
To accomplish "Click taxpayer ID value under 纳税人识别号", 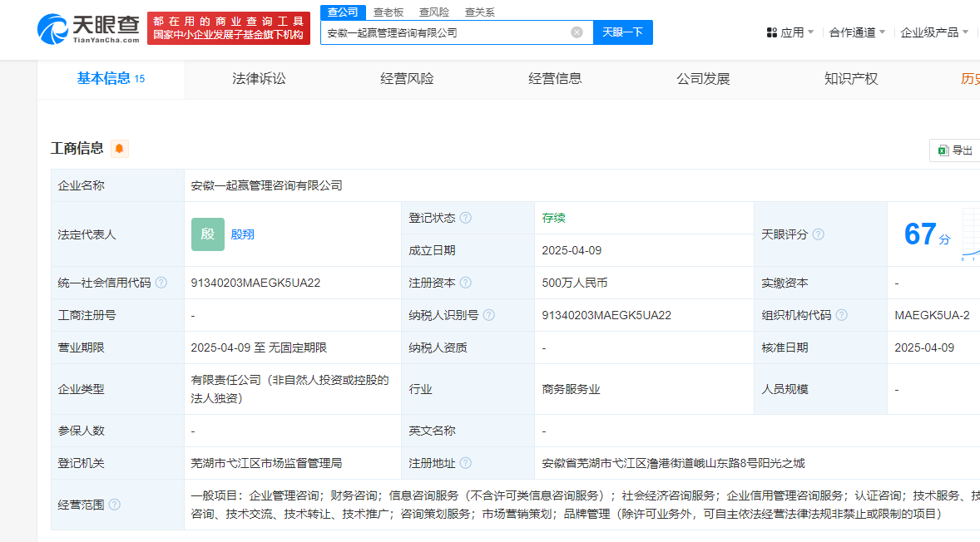I will (606, 315).
